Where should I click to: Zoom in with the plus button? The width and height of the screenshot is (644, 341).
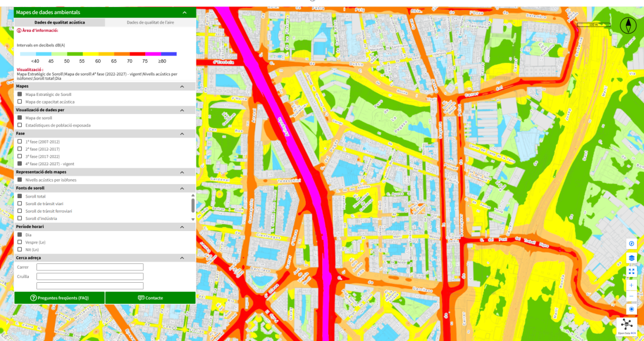632,285
